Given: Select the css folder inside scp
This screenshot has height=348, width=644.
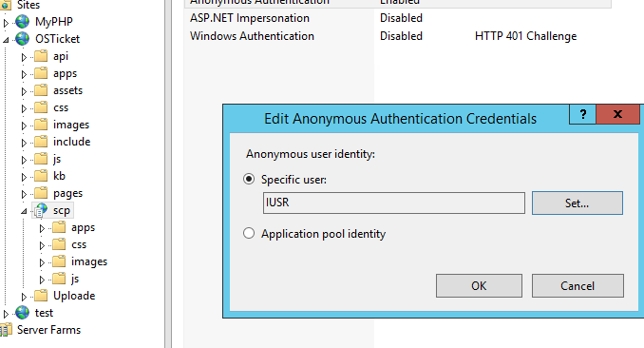Looking at the screenshot, I should (x=79, y=244).
